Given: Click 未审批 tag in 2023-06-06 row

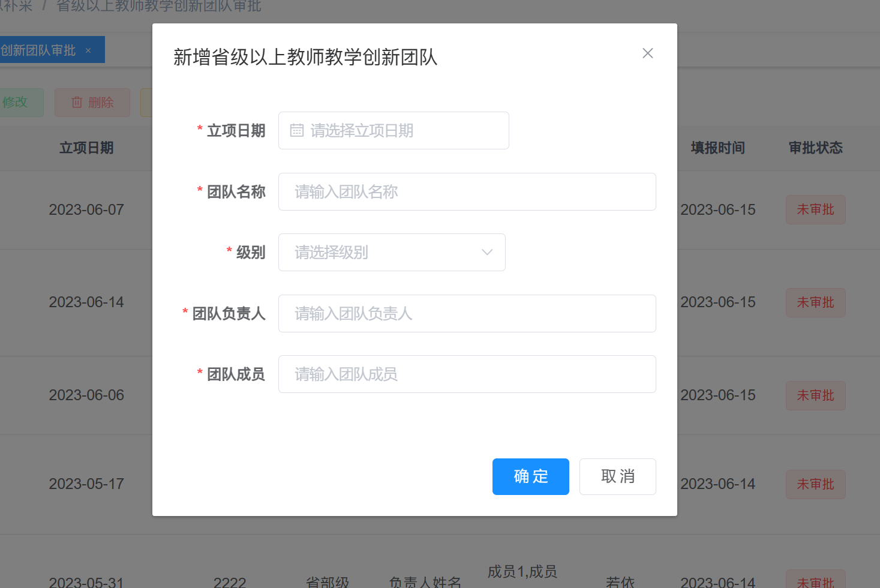Looking at the screenshot, I should pyautogui.click(x=815, y=395).
